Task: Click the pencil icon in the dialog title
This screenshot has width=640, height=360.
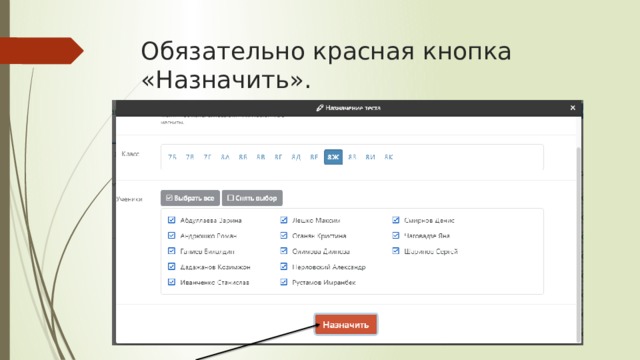Action: (x=320, y=108)
